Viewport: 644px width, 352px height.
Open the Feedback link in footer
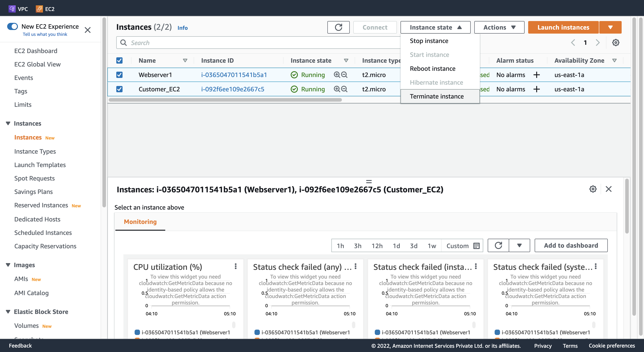click(20, 346)
